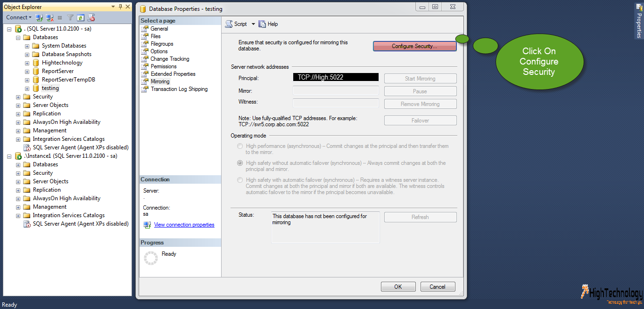Viewport: 644px width, 309px height.
Task: Expand Security under .\Instance1
Action: point(18,173)
